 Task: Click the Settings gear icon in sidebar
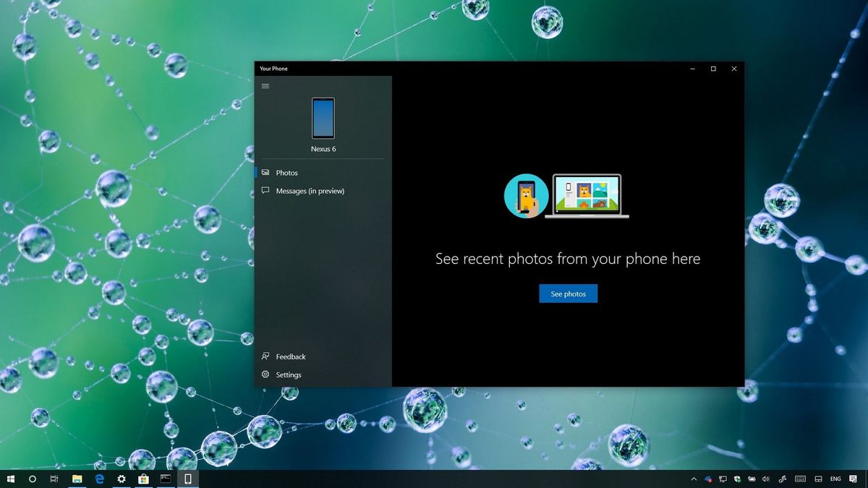coord(265,374)
